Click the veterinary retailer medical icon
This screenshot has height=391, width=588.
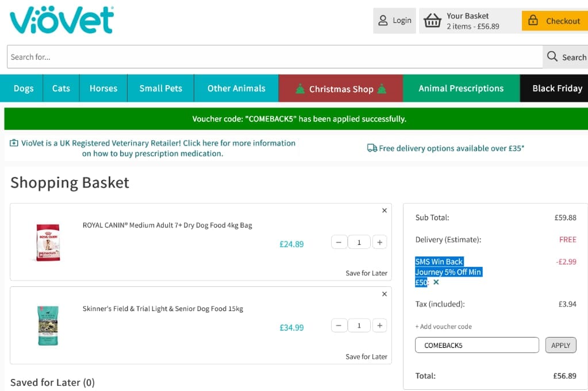[x=14, y=143]
